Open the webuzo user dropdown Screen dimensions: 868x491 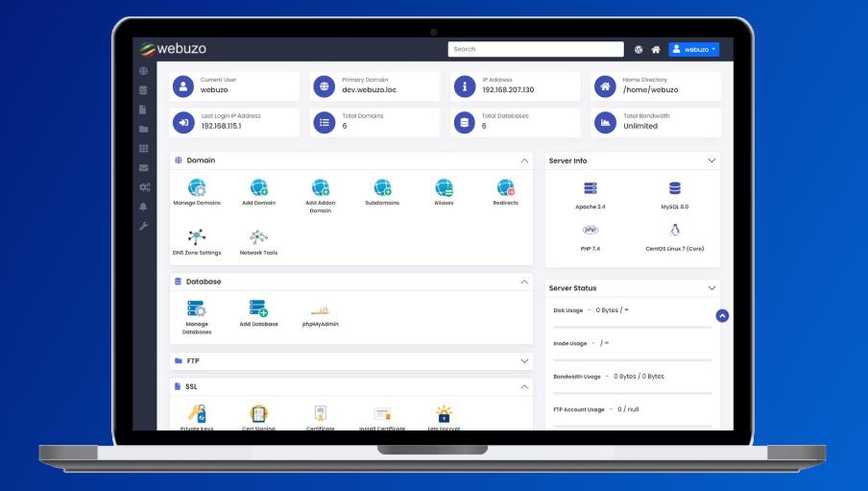[x=693, y=49]
